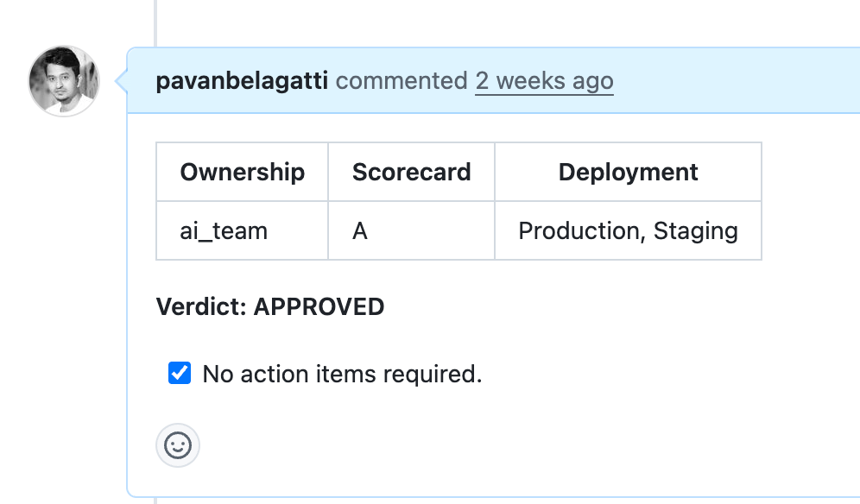Click the Deployment table header cell
860x504 pixels.
(x=628, y=172)
